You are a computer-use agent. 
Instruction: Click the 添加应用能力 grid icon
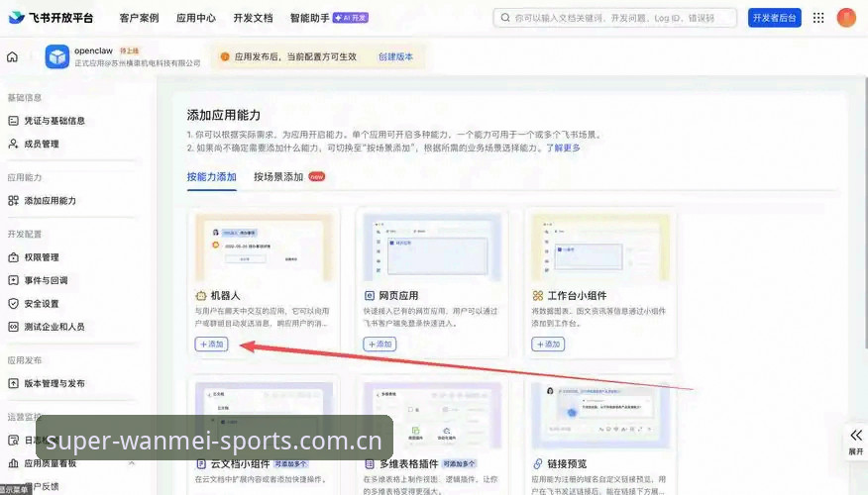pyautogui.click(x=13, y=201)
